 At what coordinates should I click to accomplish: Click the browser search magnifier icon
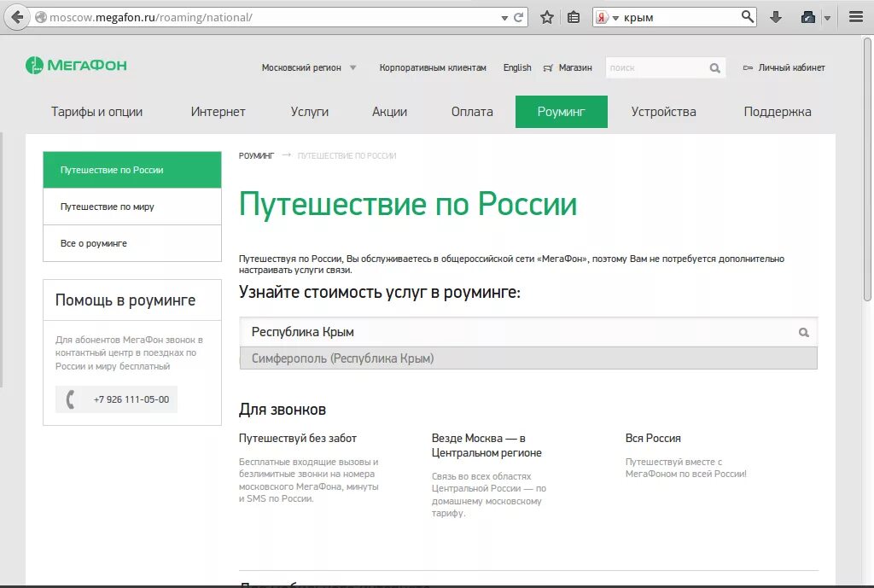(748, 17)
